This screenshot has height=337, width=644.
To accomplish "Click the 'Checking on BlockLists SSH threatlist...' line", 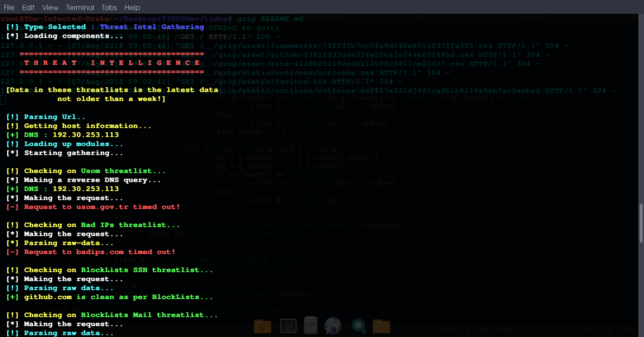I will pos(110,270).
